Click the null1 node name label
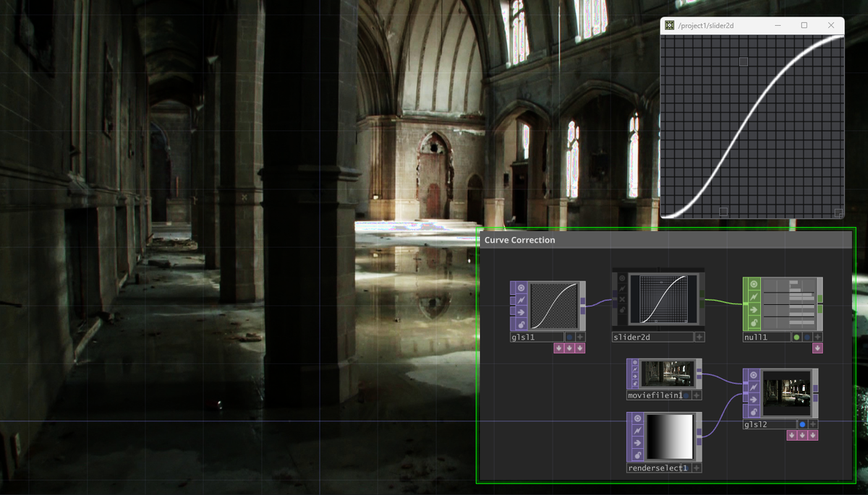Viewport: 868px width, 495px height. 767,337
